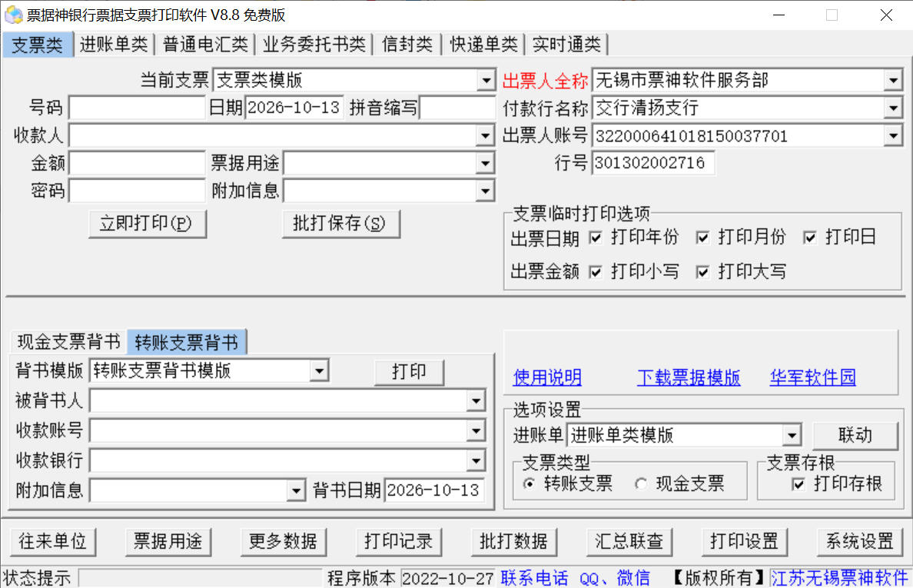Open the 实时通类 tab
The width and height of the screenshot is (913, 588).
(566, 45)
